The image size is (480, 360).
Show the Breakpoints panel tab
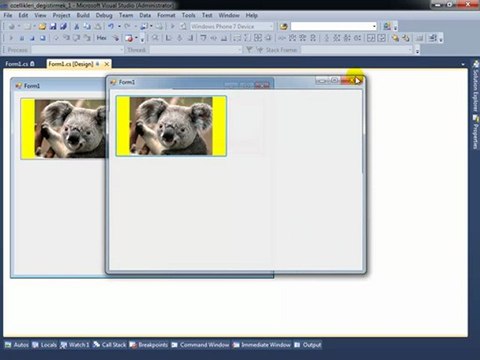tap(149, 345)
